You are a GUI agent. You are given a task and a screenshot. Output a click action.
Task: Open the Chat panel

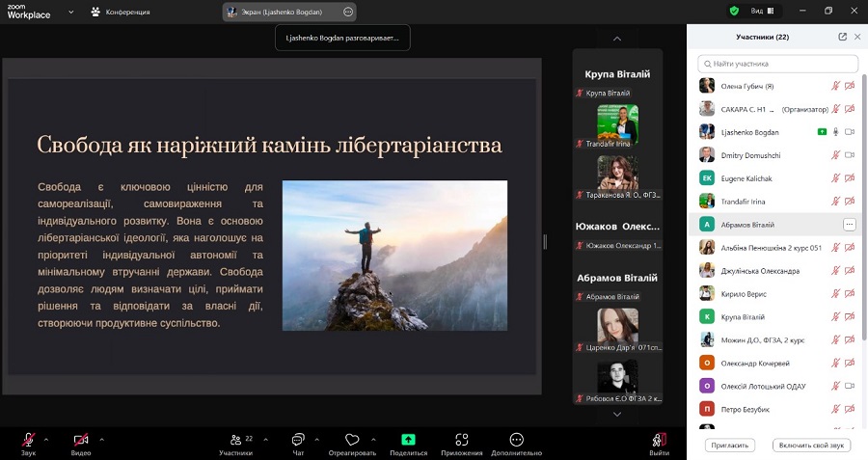(298, 440)
